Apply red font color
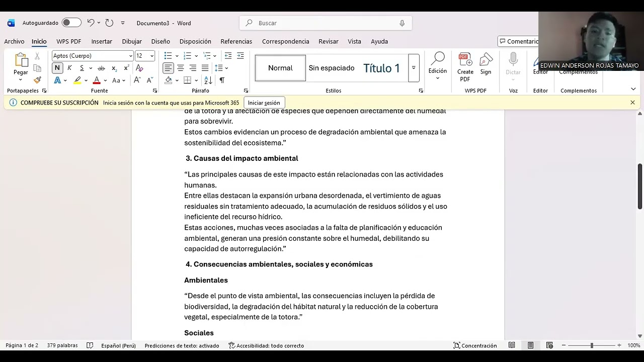This screenshot has width=644, height=362. pyautogui.click(x=97, y=80)
